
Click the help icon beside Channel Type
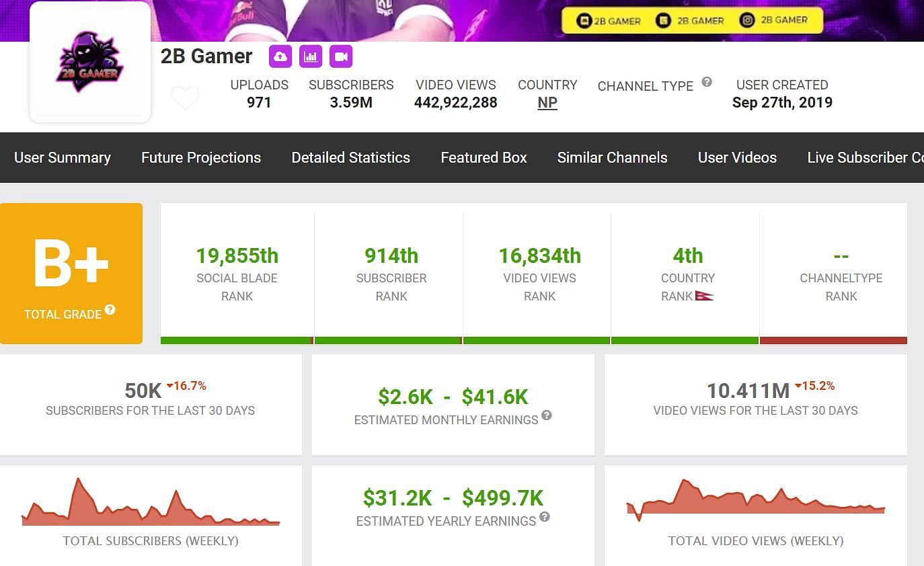click(707, 82)
